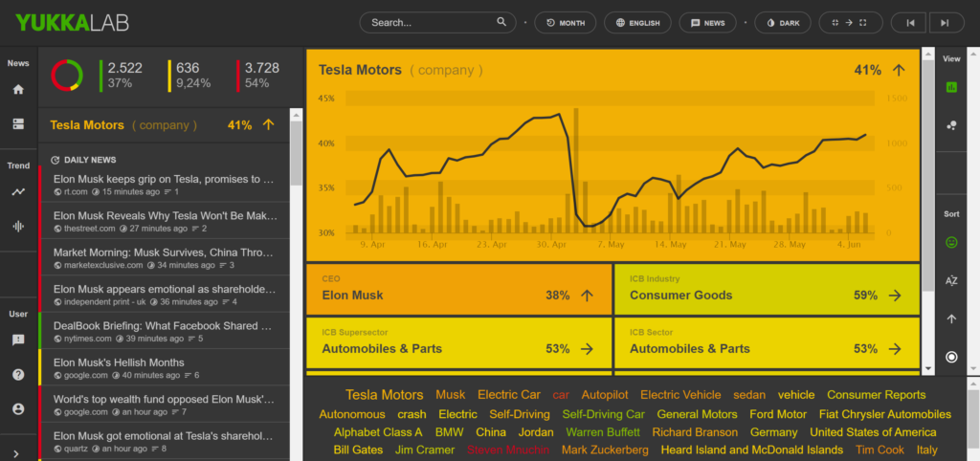Select the 'Electric Car' tag
The width and height of the screenshot is (980, 461).
click(x=509, y=395)
